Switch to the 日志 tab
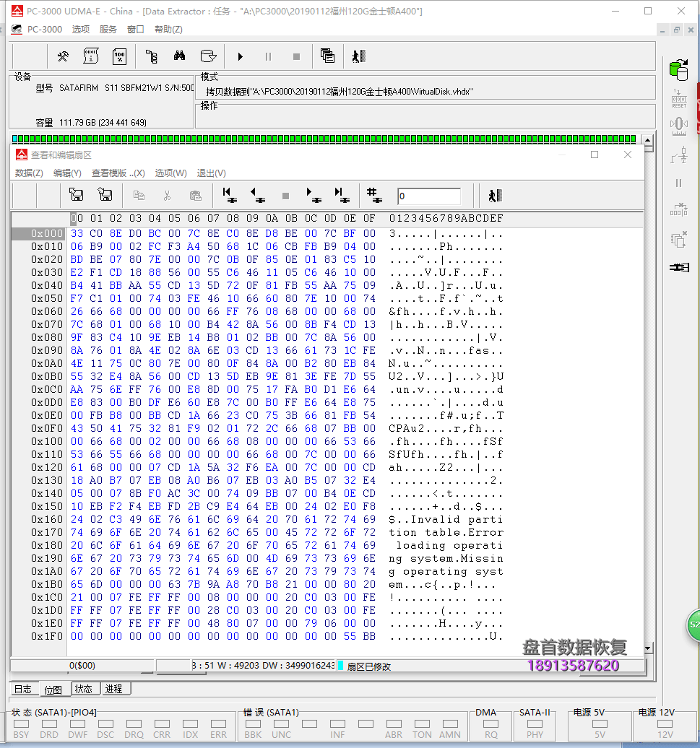Viewport: 700px width, 748px height. [23, 689]
